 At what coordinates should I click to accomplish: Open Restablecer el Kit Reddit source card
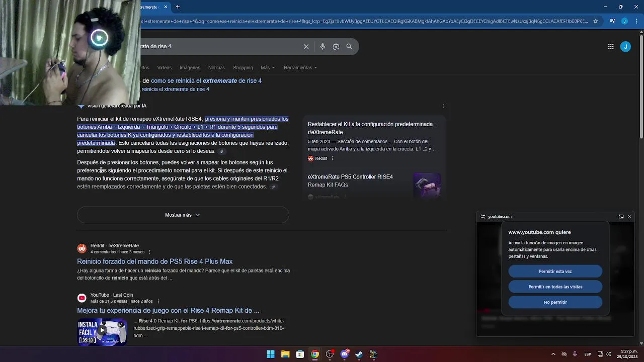(371, 128)
